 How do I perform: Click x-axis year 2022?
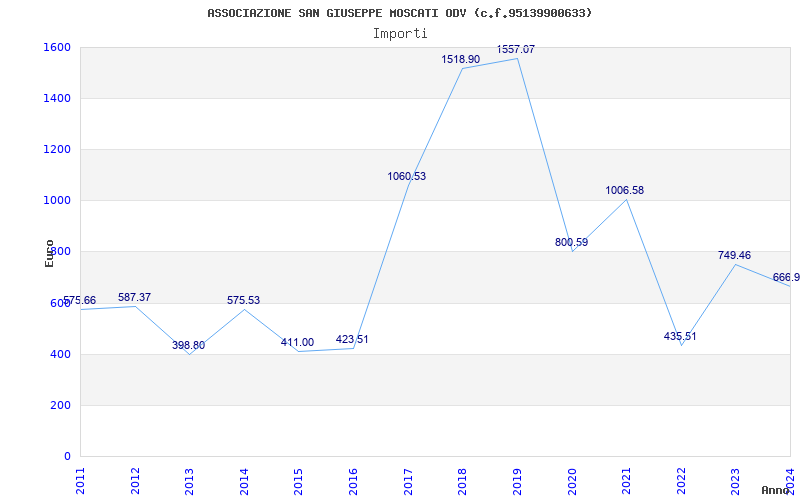pyautogui.click(x=681, y=481)
